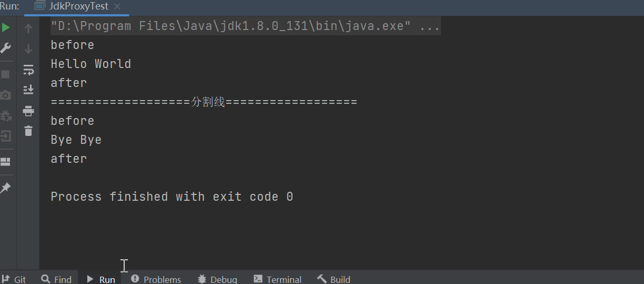Toggle scroll to end of console
The width and height of the screenshot is (644, 284).
(28, 90)
